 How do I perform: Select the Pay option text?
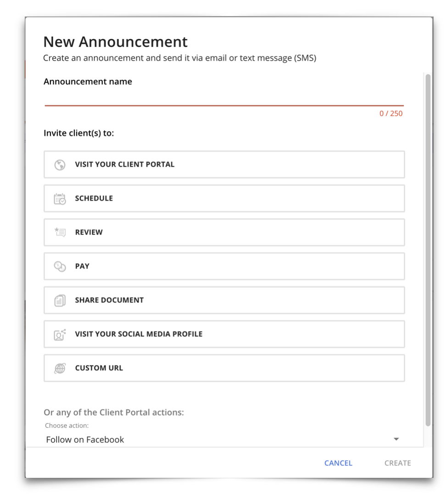click(x=82, y=266)
